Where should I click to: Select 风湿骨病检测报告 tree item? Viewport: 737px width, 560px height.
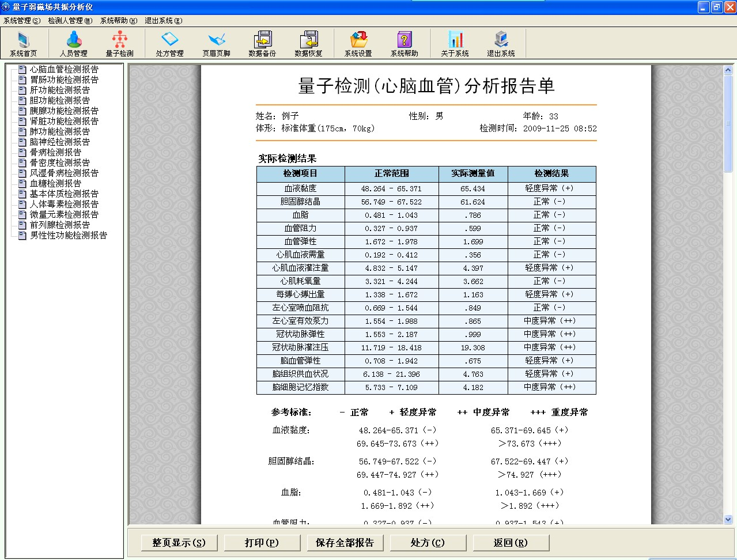(64, 173)
